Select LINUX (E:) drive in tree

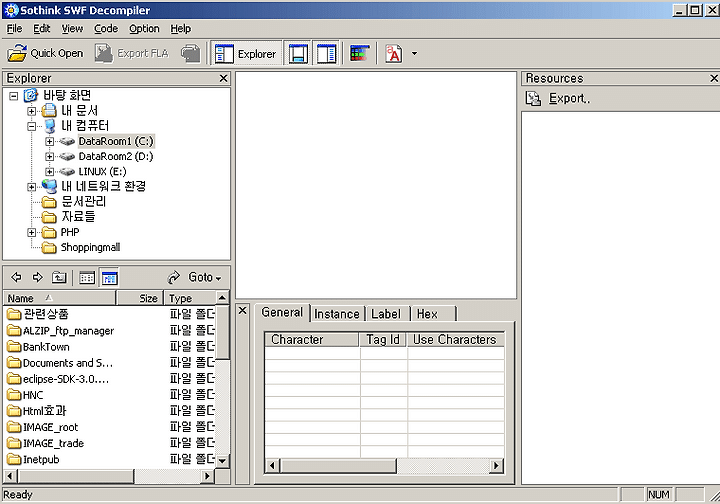click(x=102, y=171)
